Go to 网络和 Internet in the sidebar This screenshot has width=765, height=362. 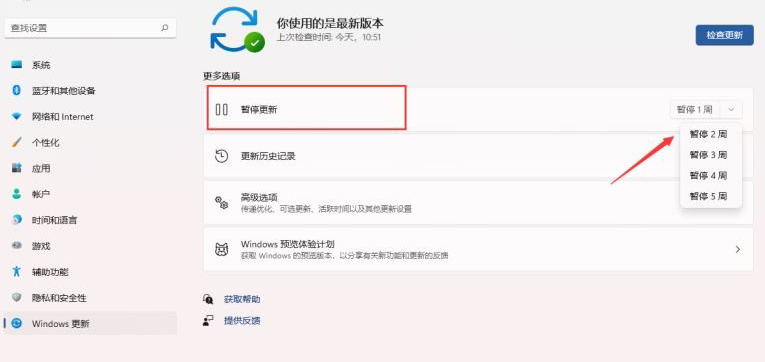(x=90, y=117)
